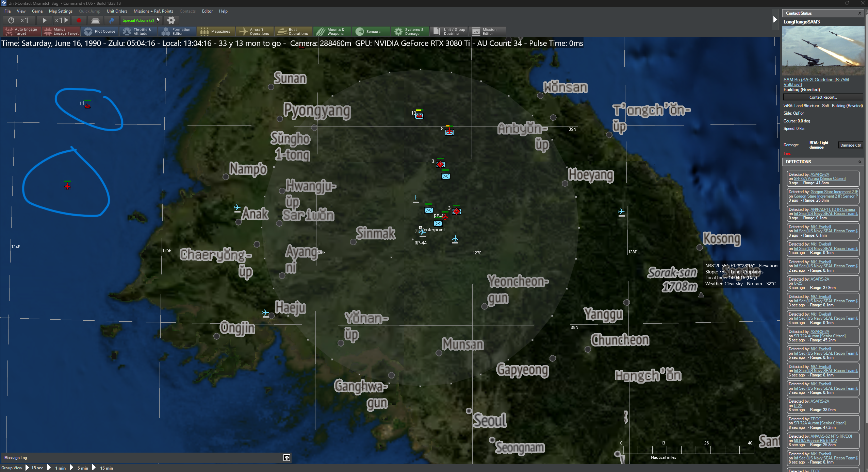The height and width of the screenshot is (472, 868).
Task: Open the Mission Editor
Action: point(488,32)
